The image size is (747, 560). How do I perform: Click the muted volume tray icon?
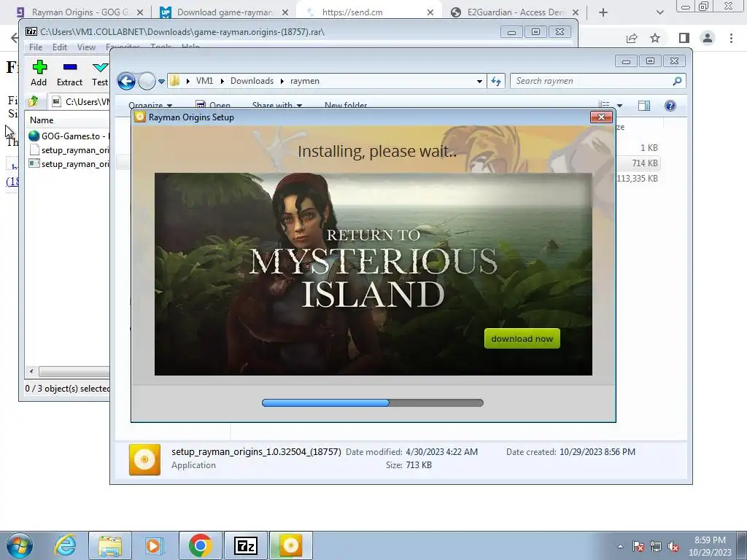click(x=673, y=547)
